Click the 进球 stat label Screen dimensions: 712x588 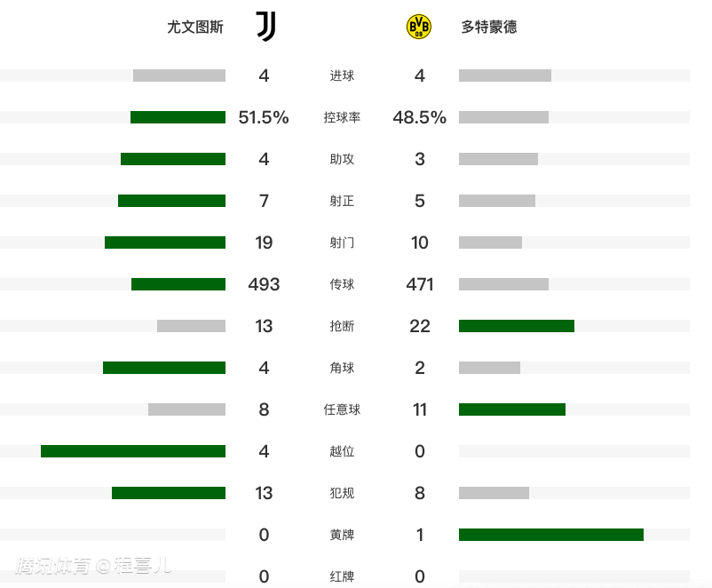point(342,75)
